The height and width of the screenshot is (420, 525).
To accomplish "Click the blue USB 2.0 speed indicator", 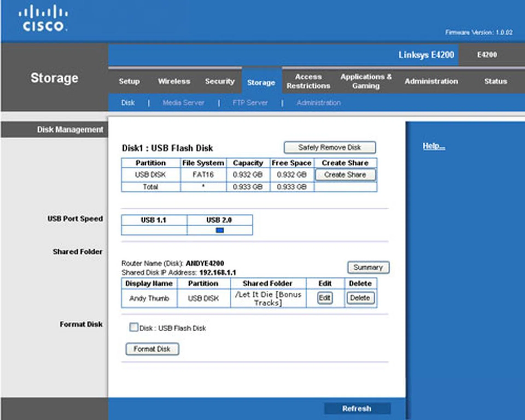I will coord(220,230).
